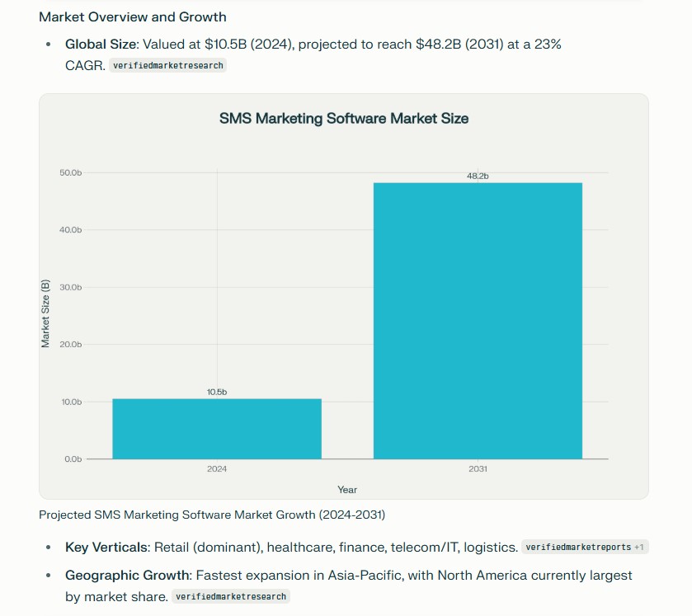Click the Projected SMS Marketing Software caption
Viewport: 692px width, 616px height.
click(x=212, y=515)
